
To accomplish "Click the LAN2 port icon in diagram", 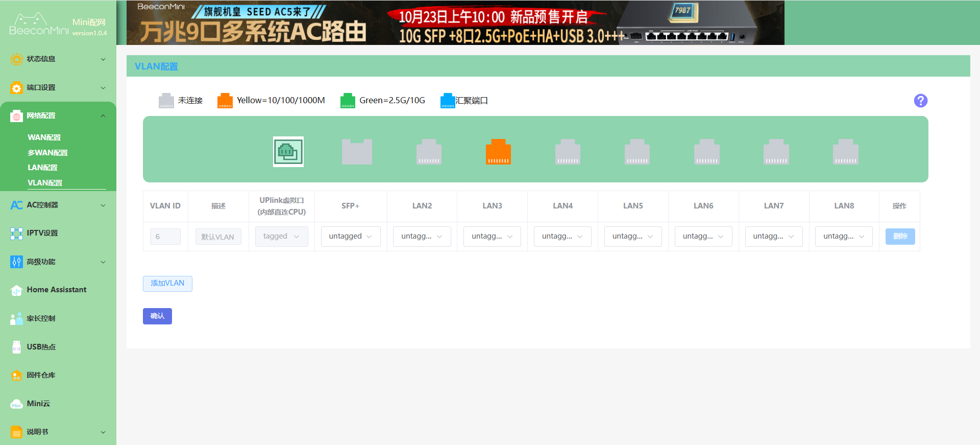I will tap(429, 152).
